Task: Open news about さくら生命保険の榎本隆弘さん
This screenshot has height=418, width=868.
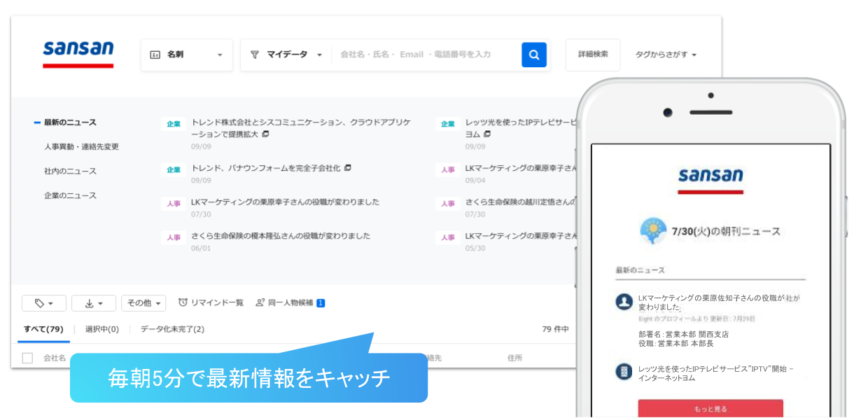Action: (281, 236)
